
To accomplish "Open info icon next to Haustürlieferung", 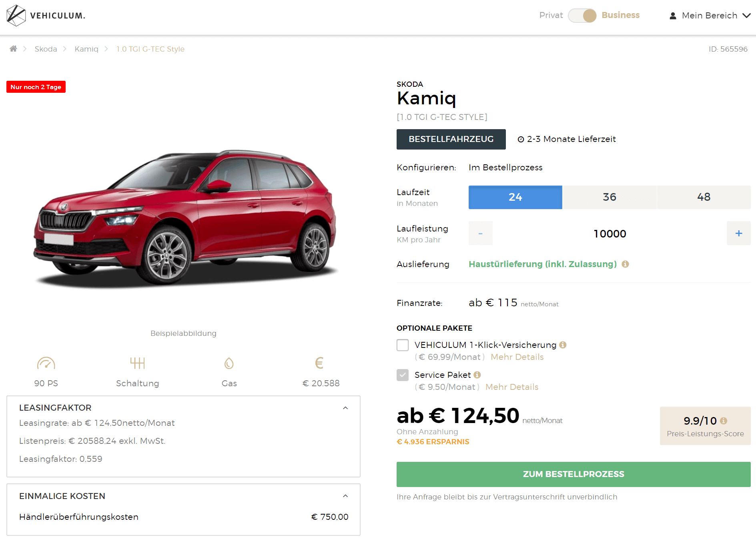I will pyautogui.click(x=625, y=264).
